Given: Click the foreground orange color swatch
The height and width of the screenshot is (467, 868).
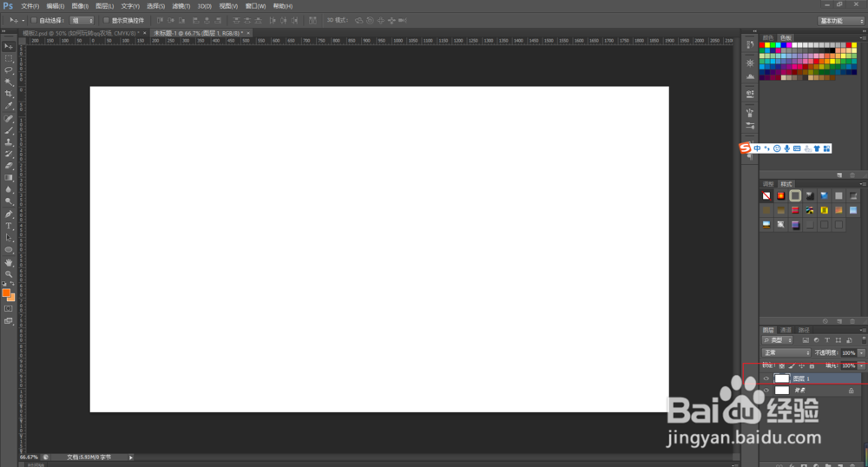Looking at the screenshot, I should coord(6,293).
